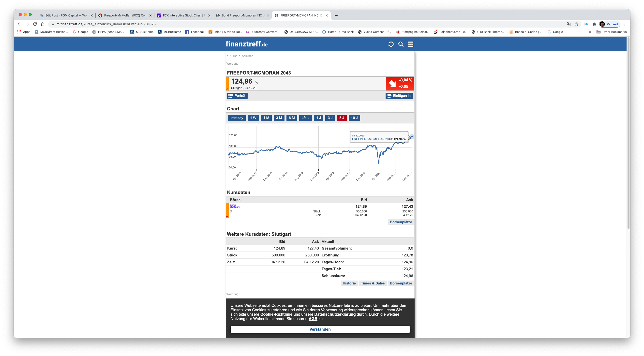Close the FCX Interactive Stock Chart tab

point(209,15)
